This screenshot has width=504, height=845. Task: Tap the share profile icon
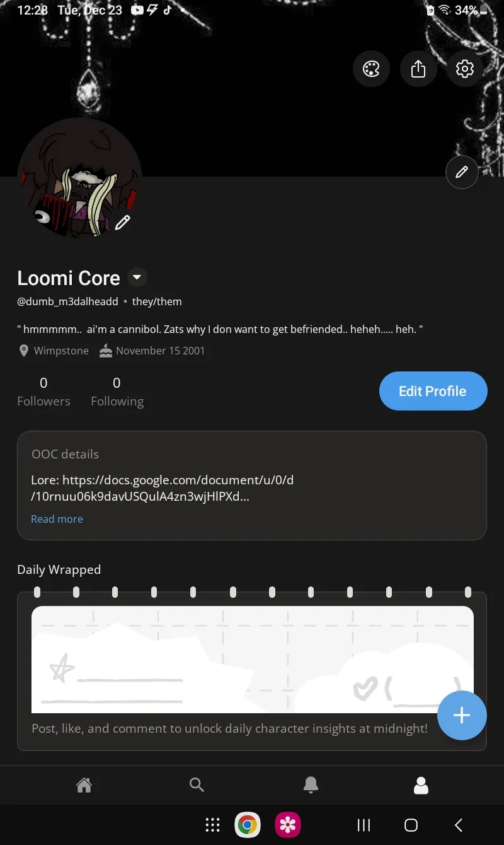[418, 69]
